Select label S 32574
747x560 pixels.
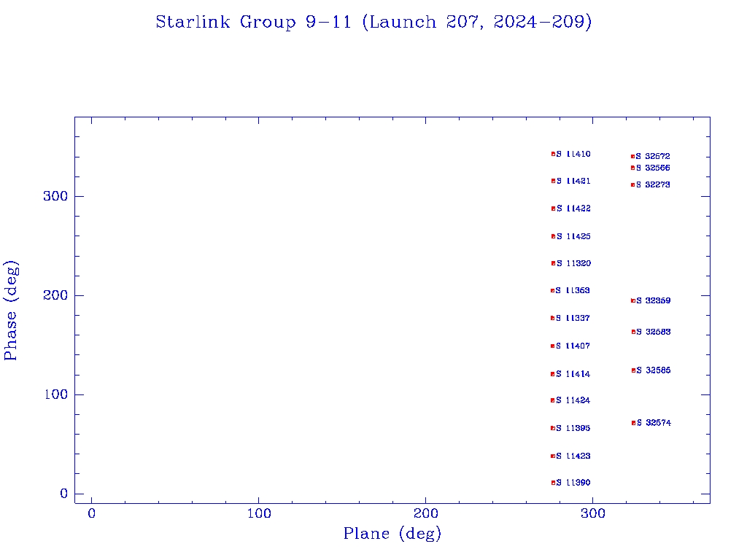pos(654,423)
